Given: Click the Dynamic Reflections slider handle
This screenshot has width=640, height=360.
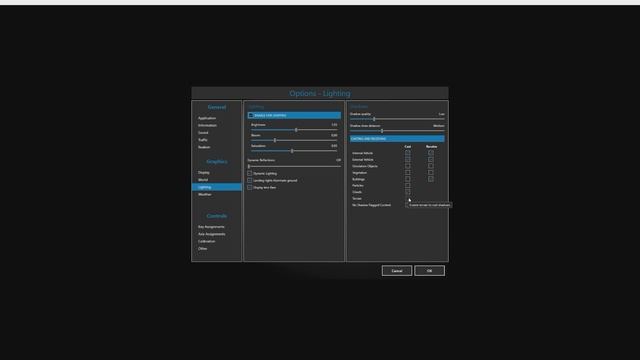Looking at the screenshot, I should pyautogui.click(x=249, y=166).
